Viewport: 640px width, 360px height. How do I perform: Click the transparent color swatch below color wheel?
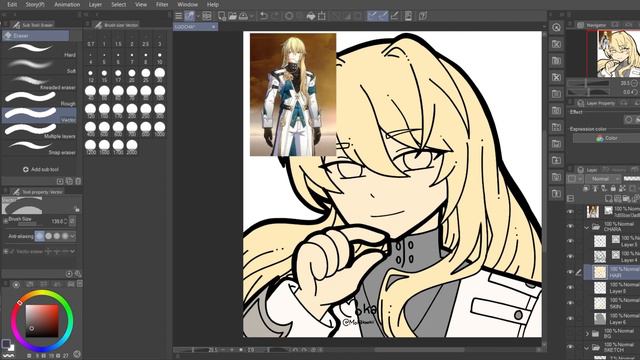point(8,356)
